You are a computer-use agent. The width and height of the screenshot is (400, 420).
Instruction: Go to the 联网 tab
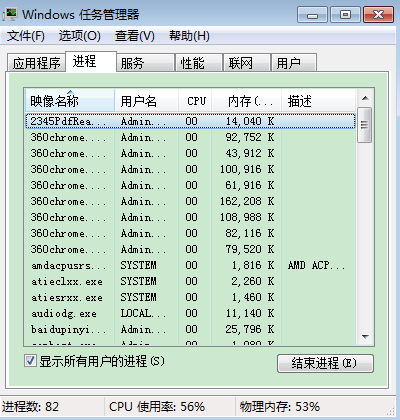pyautogui.click(x=247, y=63)
